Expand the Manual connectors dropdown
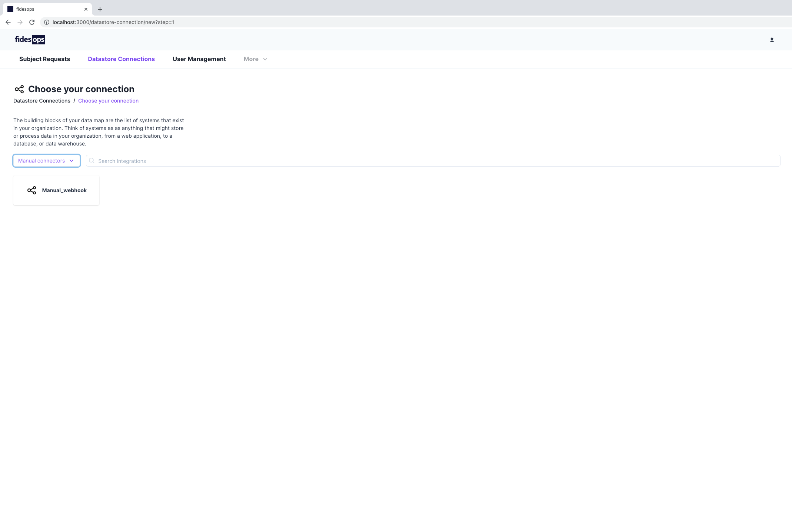Screen dimensions: 792x532 (47, 161)
